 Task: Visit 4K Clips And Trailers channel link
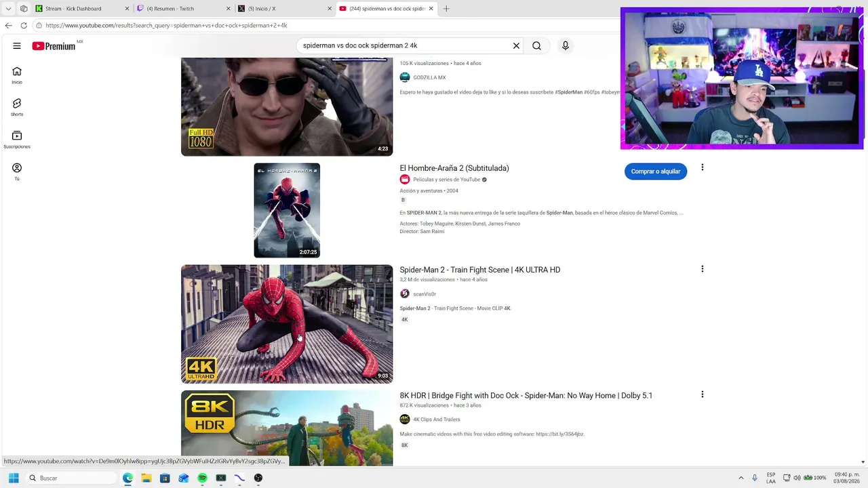click(437, 420)
